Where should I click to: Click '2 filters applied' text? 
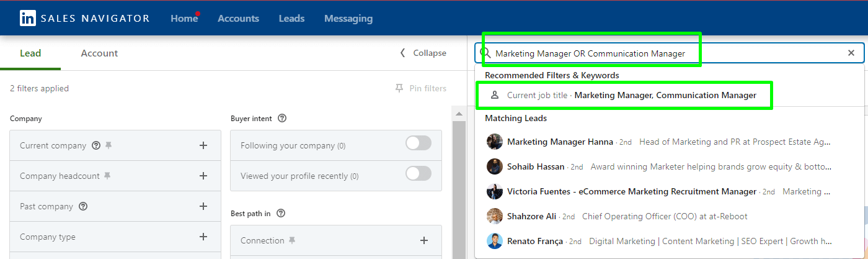point(39,88)
